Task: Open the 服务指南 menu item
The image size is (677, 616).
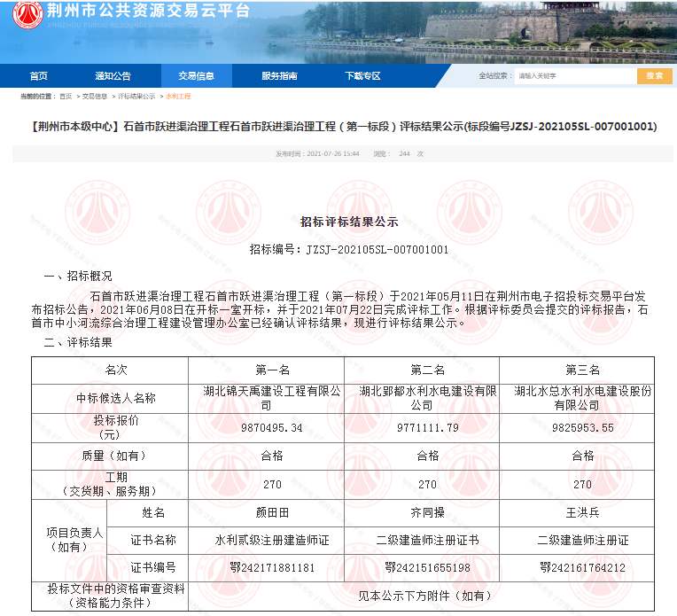Action: pos(279,76)
